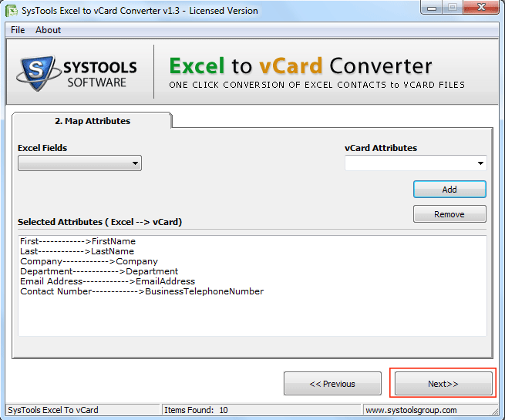
Task: Click the Add button
Action: [x=449, y=190]
